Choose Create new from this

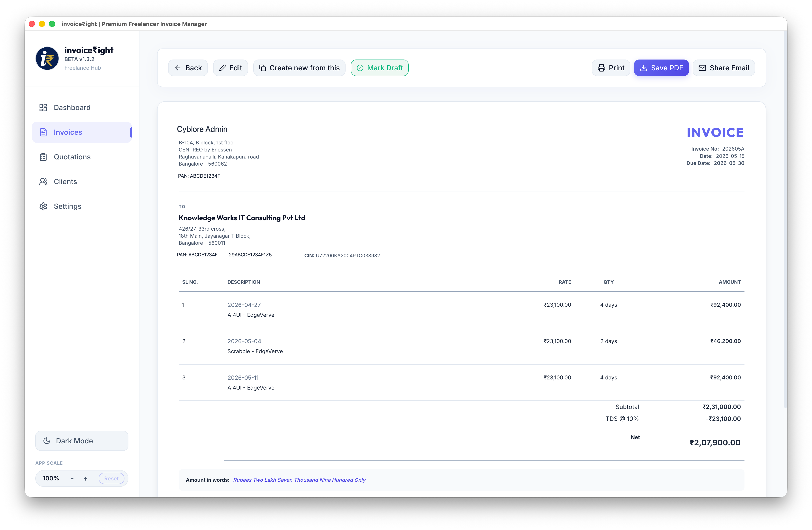pyautogui.click(x=299, y=68)
